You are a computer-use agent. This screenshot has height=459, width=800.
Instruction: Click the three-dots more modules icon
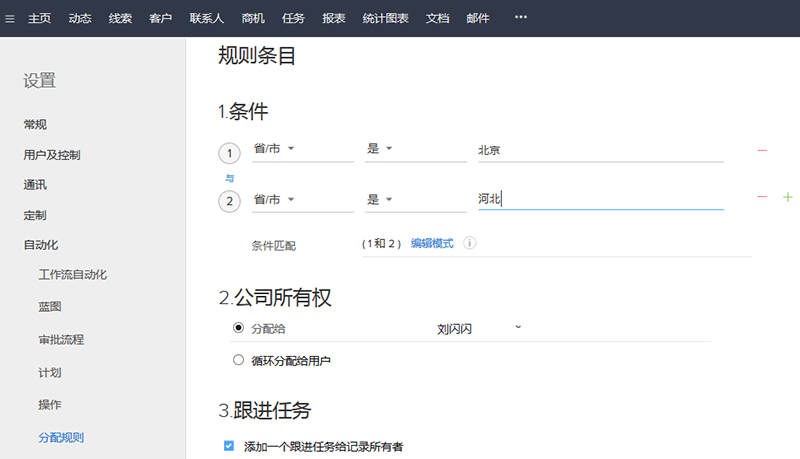(520, 18)
